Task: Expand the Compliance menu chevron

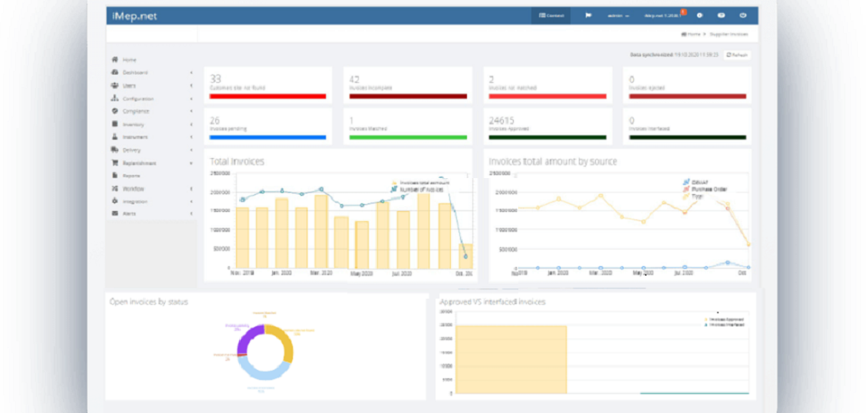Action: pyautogui.click(x=191, y=111)
